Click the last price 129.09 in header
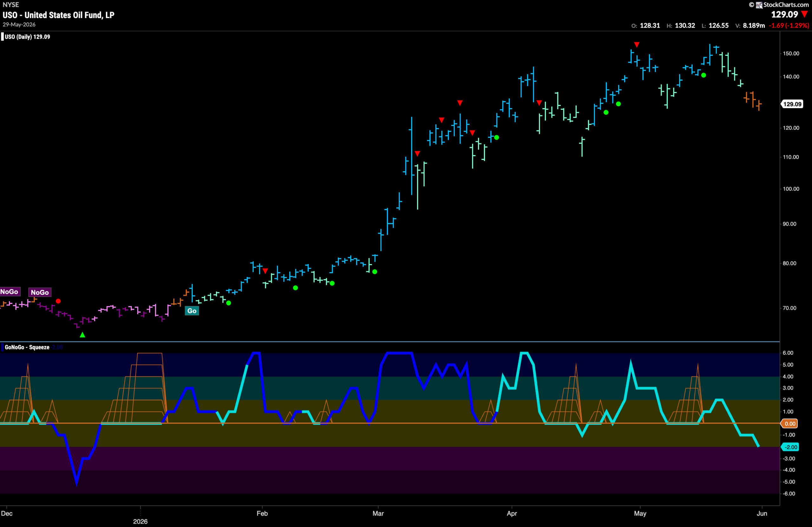This screenshot has height=527, width=812. pyautogui.click(x=785, y=14)
